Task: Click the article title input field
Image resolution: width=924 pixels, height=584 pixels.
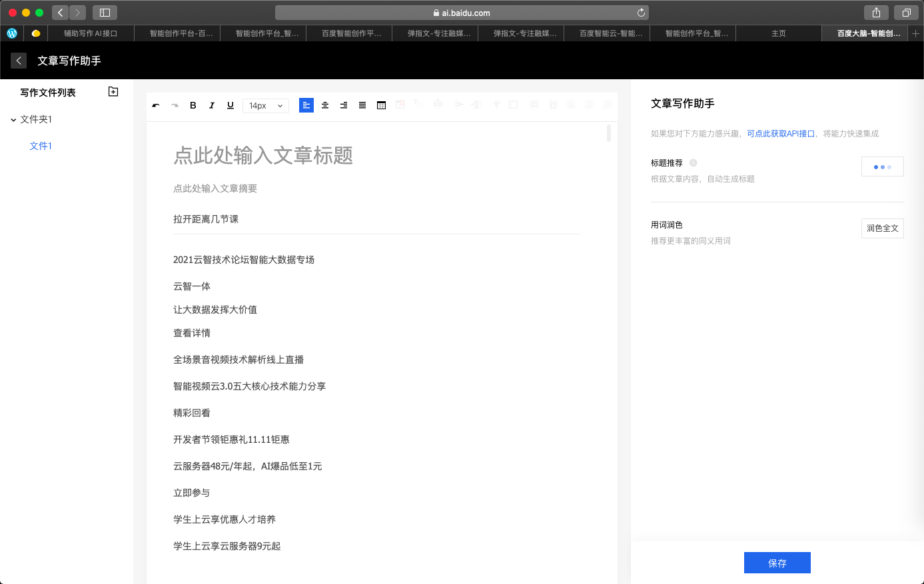Action: click(263, 156)
